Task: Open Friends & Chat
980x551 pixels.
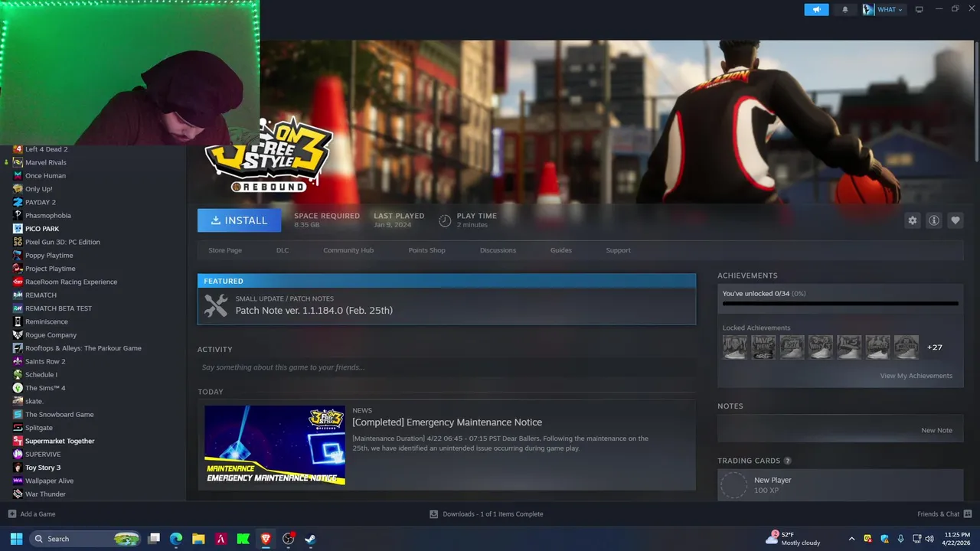Action: point(945,514)
